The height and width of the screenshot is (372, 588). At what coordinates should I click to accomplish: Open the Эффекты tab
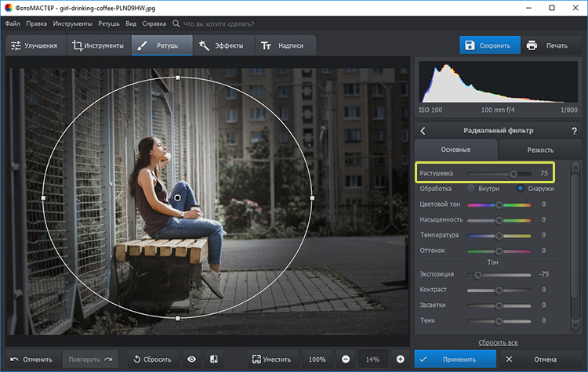pos(225,45)
